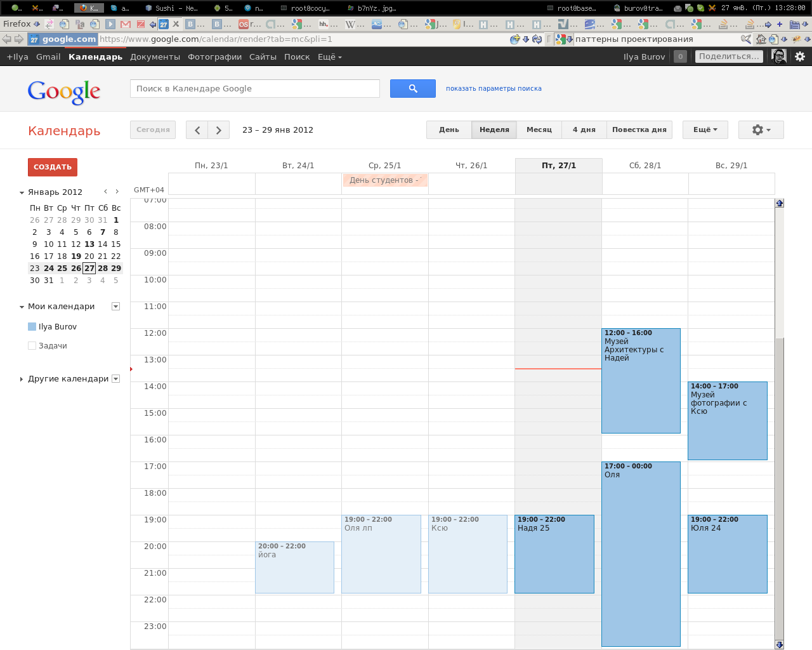
Task: Open the home page icon in Firefox toolbar
Action: tap(761, 39)
